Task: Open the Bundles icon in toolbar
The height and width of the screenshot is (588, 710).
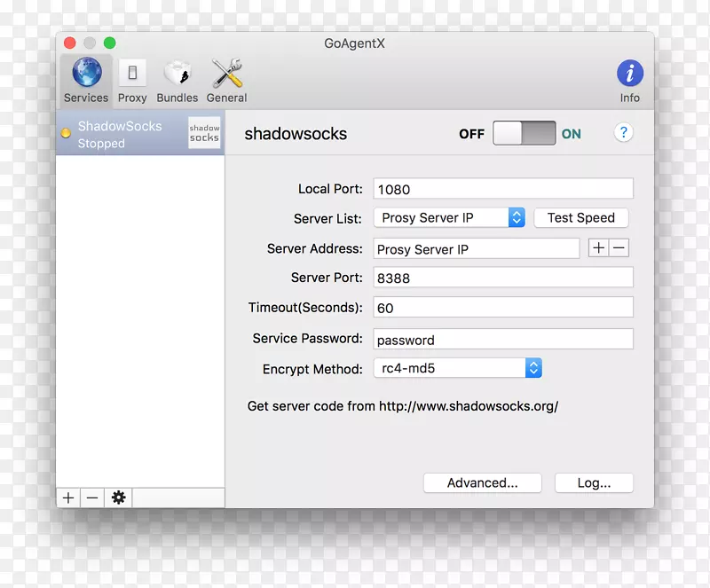Action: click(177, 73)
